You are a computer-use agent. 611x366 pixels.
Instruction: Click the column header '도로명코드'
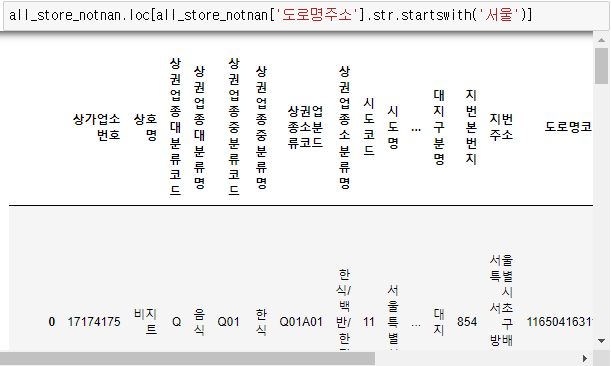point(568,127)
